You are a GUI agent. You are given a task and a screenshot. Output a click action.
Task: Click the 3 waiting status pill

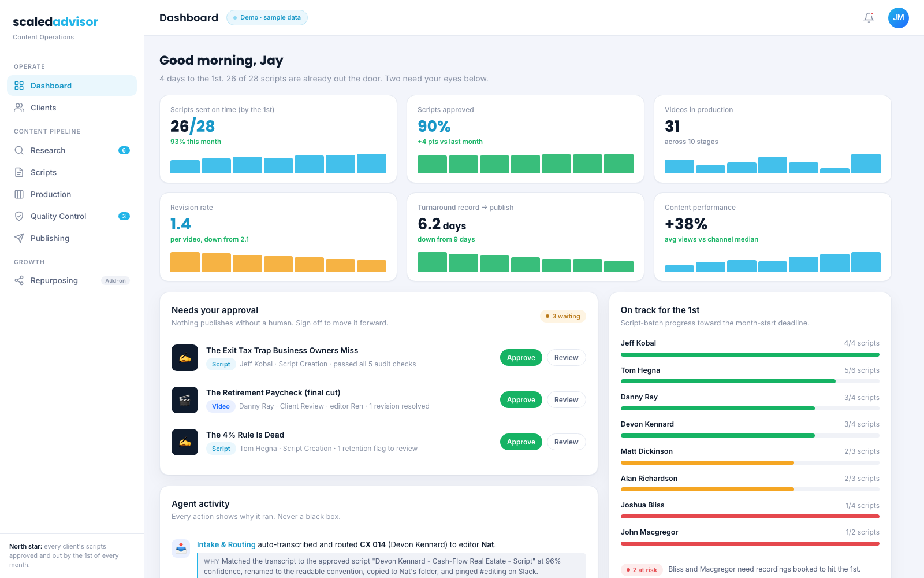[563, 316]
